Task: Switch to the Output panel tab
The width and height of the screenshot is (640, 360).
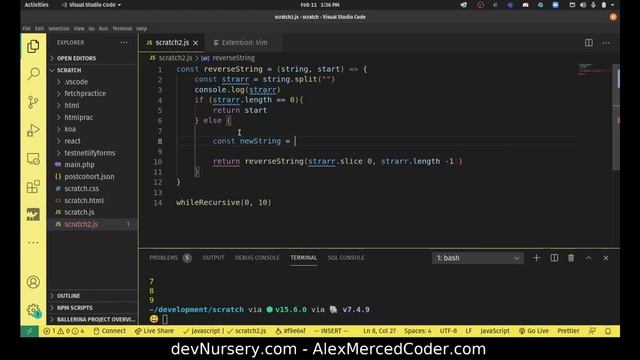Action: coord(213,258)
